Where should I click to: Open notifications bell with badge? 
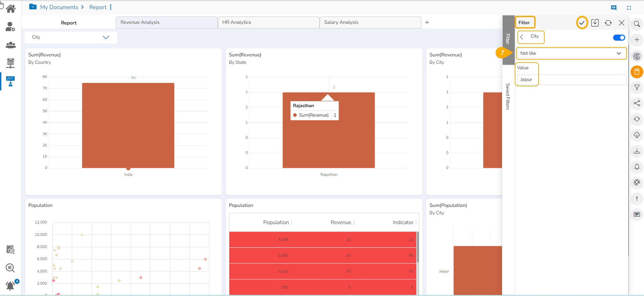(11, 286)
